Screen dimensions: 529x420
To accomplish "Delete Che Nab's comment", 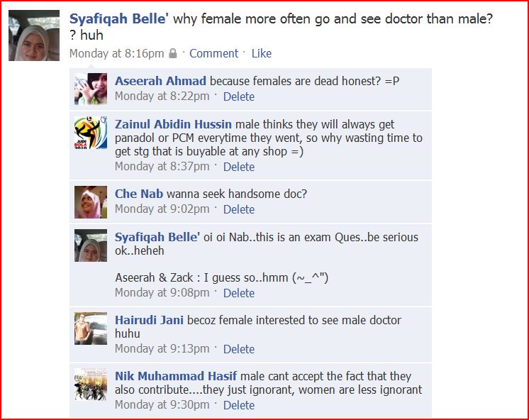I will point(239,209).
